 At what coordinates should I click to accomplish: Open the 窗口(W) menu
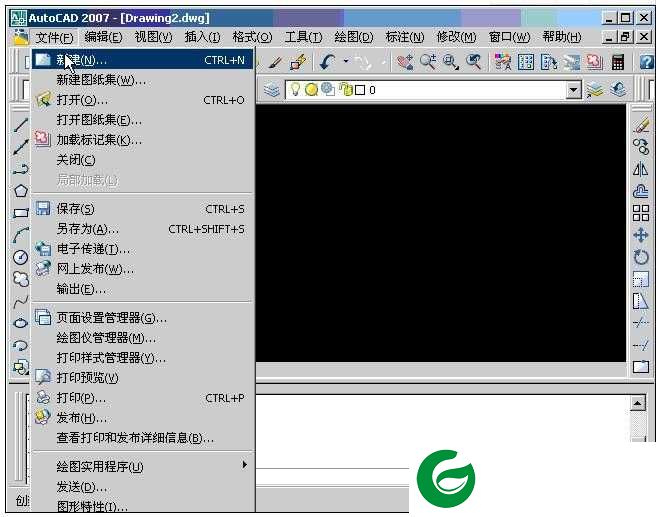click(x=509, y=37)
